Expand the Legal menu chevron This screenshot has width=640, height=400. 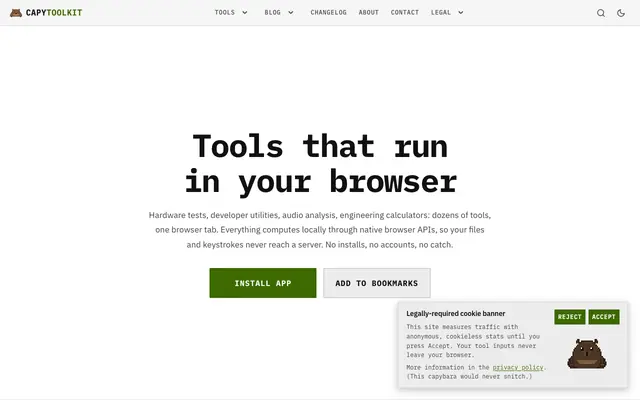[460, 13]
